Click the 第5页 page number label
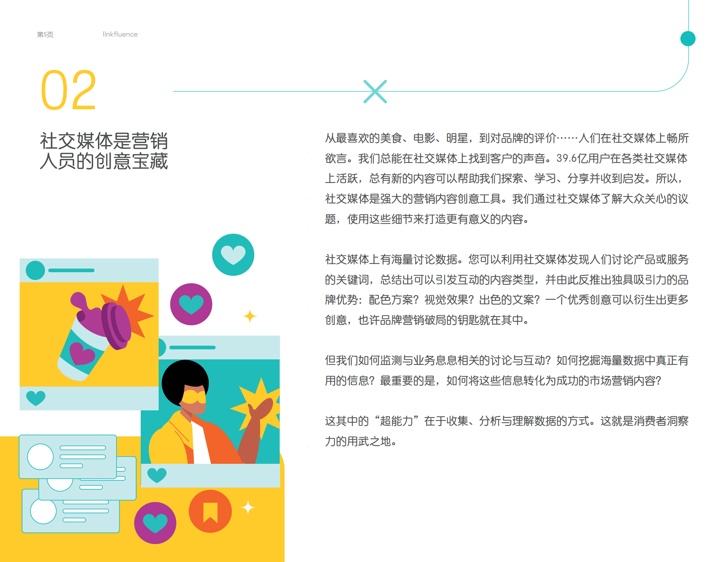The height and width of the screenshot is (562, 728). [x=46, y=34]
